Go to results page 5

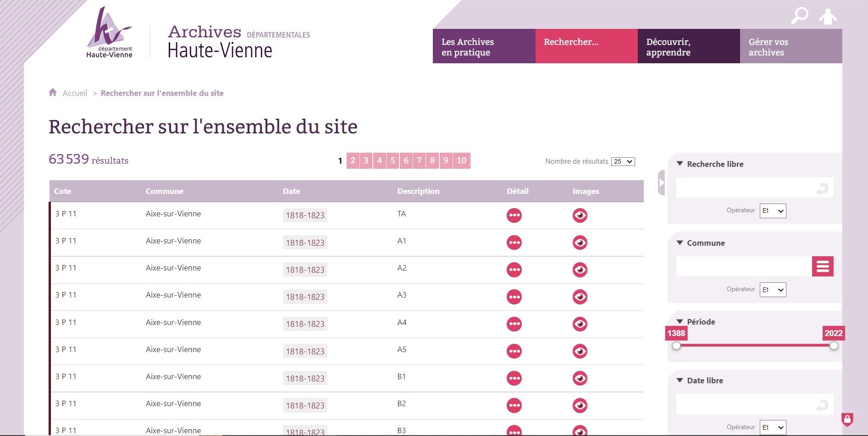coord(393,160)
